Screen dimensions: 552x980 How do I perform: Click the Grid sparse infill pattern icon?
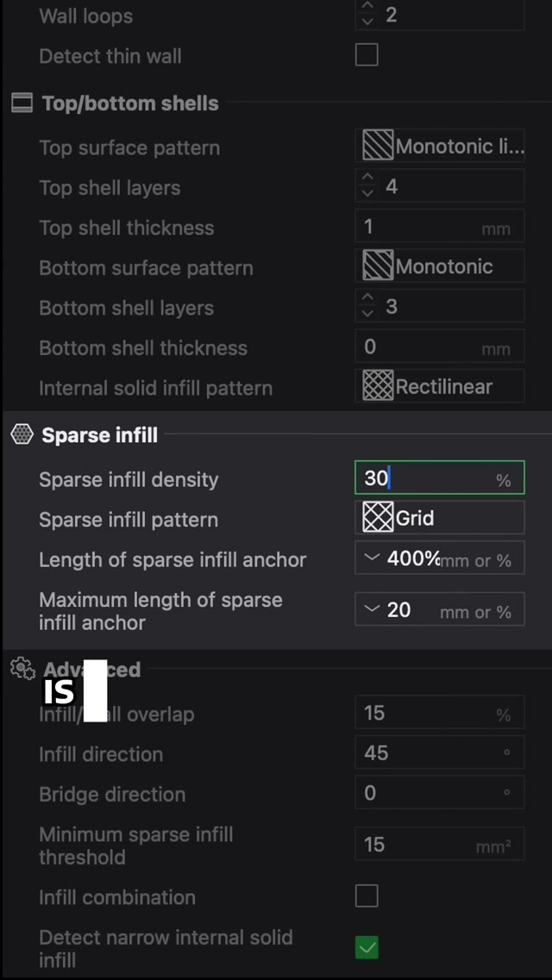(378, 518)
